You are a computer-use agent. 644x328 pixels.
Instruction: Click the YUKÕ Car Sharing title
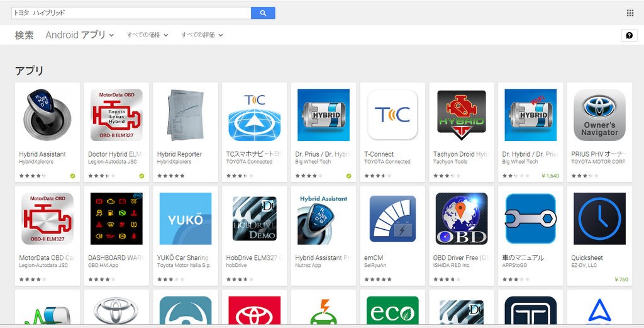(183, 257)
